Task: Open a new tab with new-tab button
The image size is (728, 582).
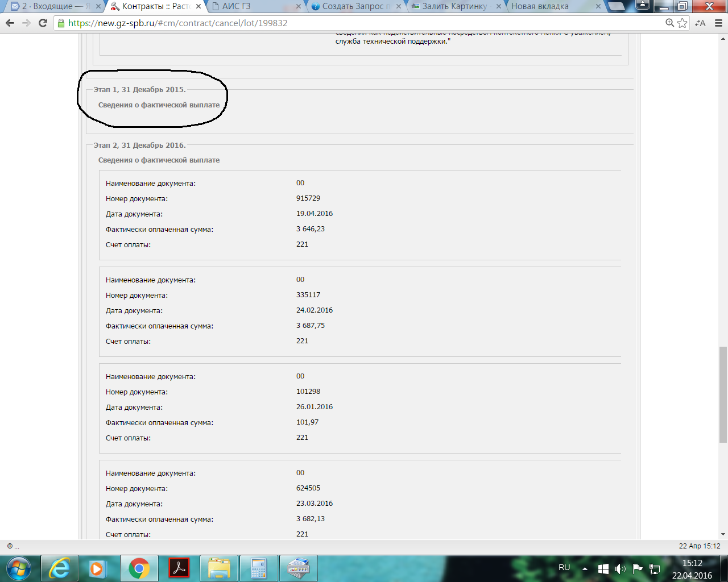Action: [617, 7]
